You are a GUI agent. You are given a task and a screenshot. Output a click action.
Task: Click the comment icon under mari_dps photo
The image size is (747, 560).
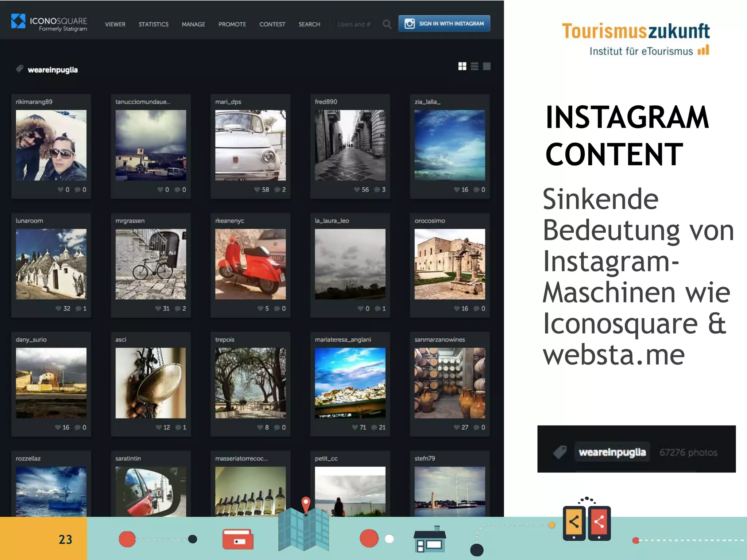click(x=277, y=190)
